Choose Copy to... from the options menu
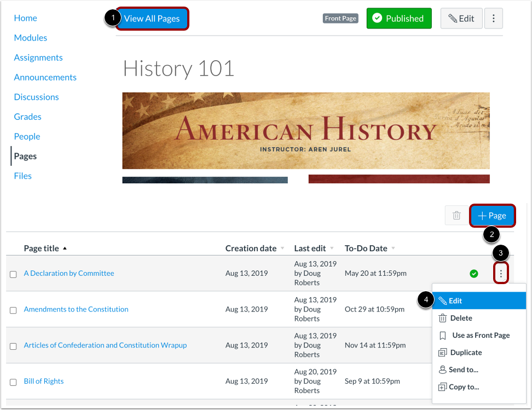Image resolution: width=532 pixels, height=410 pixels. click(479, 387)
